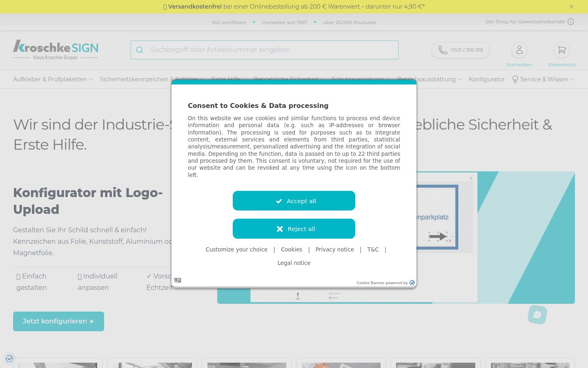Click the Cookie Banner powered by logo icon
This screenshot has width=588, height=368.
[x=412, y=283]
